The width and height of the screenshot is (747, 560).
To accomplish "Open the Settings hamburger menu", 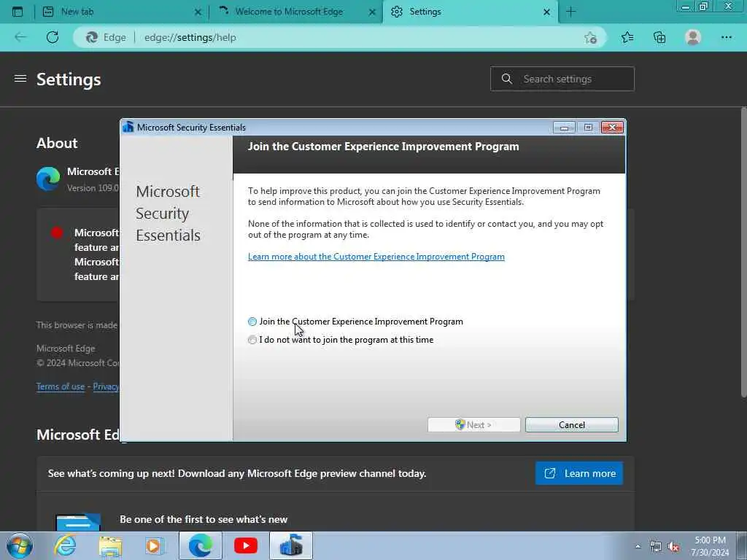I will (20, 78).
